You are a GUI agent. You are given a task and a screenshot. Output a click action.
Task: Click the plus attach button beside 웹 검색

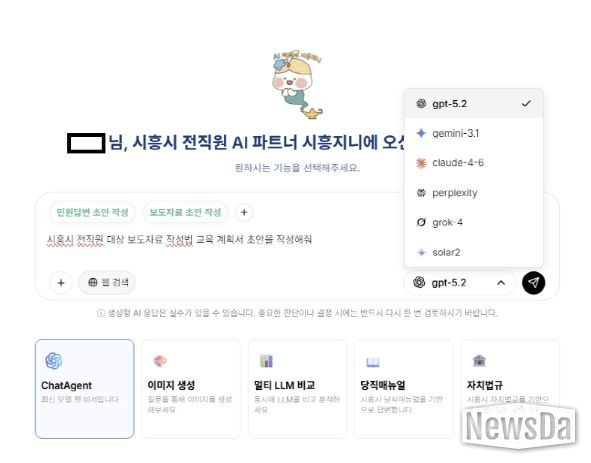click(61, 282)
